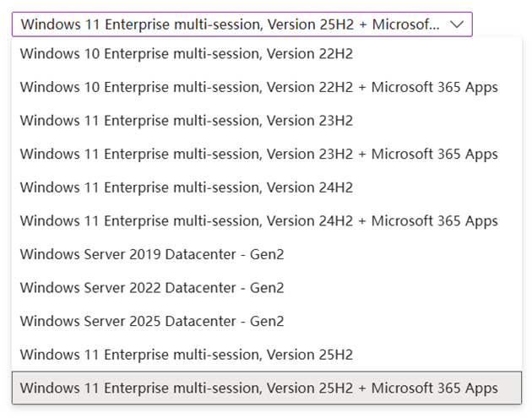532x418 pixels.
Task: Select Windows 10 Enterprise multi-session 22H2
Action: (187, 54)
